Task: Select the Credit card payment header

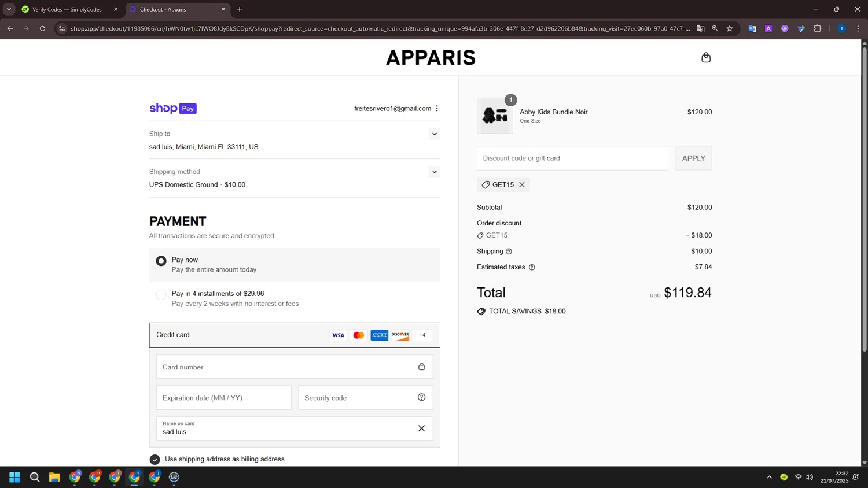Action: (x=295, y=335)
